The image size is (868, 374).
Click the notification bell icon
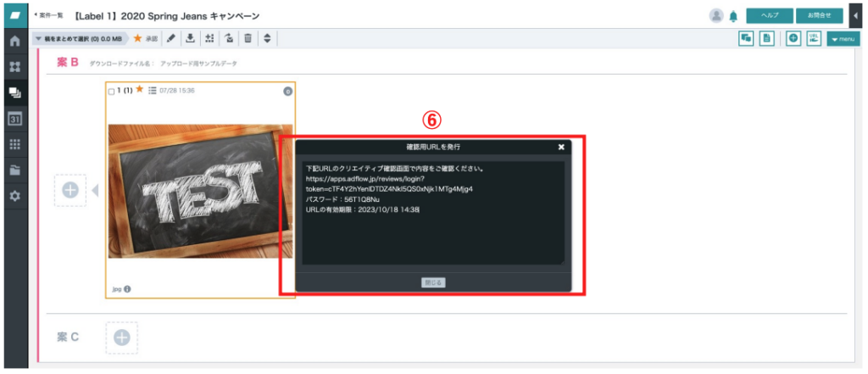pos(733,16)
